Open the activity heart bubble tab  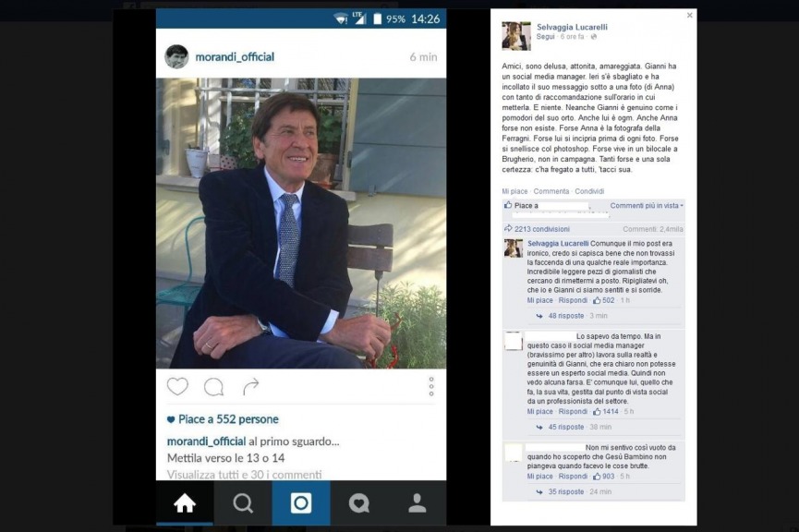(x=359, y=503)
